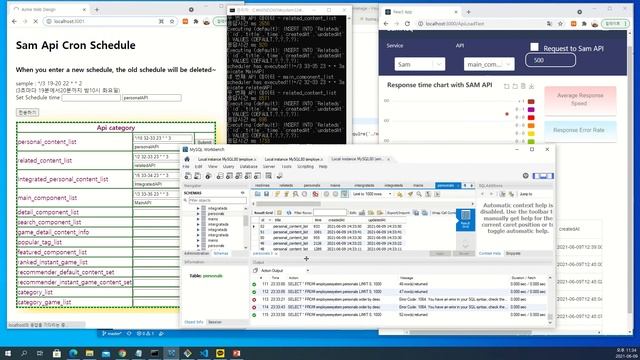Open the MySQL Workbench home screen icon

point(187,159)
